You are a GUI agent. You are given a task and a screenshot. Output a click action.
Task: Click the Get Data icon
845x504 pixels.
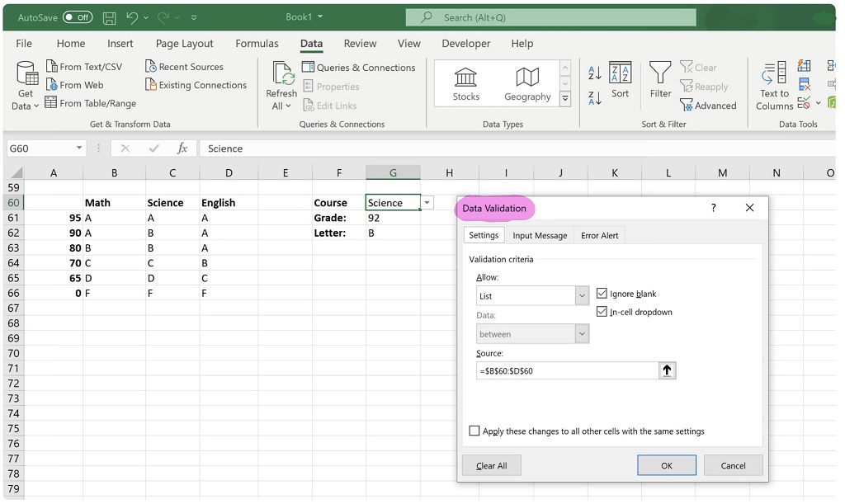point(26,78)
